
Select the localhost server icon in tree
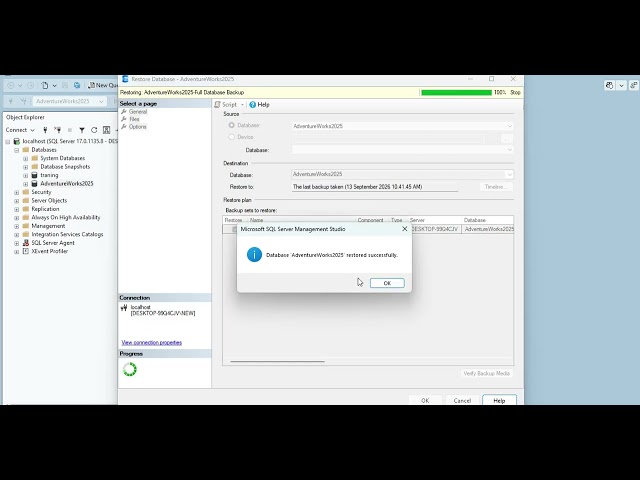(17, 141)
